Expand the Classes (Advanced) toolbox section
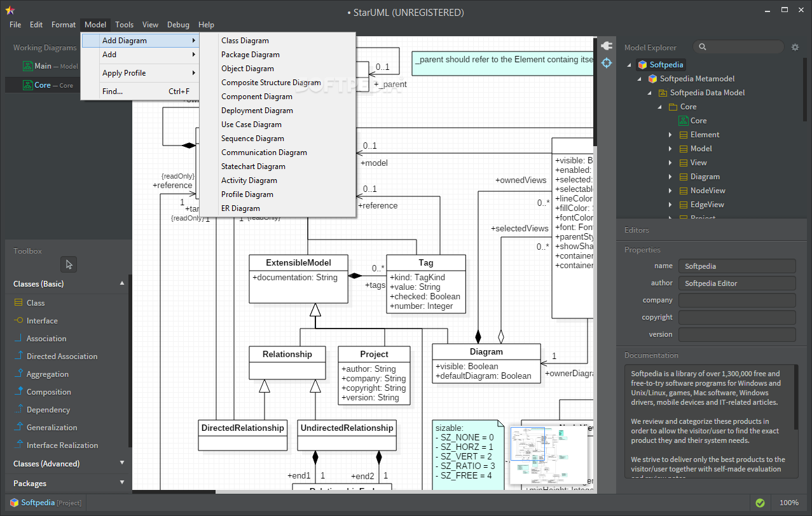The width and height of the screenshot is (812, 516). click(x=122, y=463)
